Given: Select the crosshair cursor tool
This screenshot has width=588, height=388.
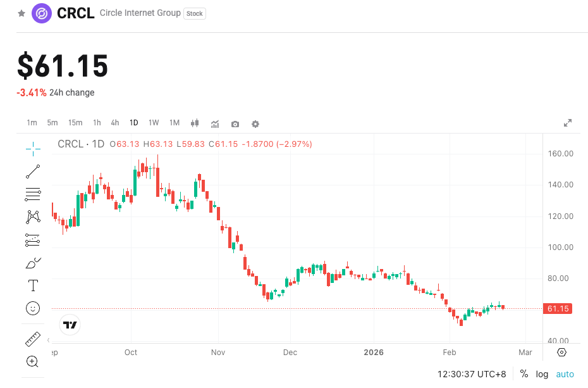Looking at the screenshot, I should pyautogui.click(x=32, y=149).
